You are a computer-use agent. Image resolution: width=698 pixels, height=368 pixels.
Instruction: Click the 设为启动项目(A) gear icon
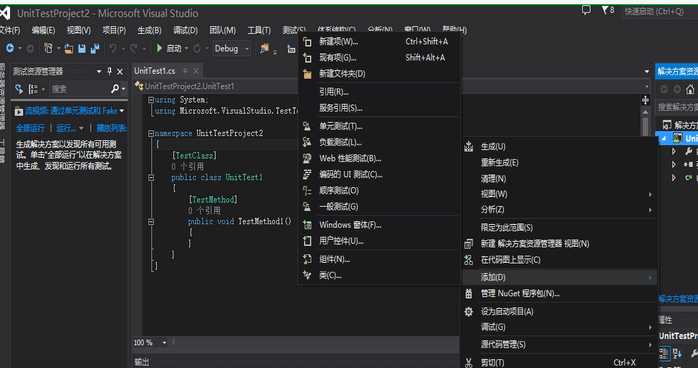click(x=469, y=312)
